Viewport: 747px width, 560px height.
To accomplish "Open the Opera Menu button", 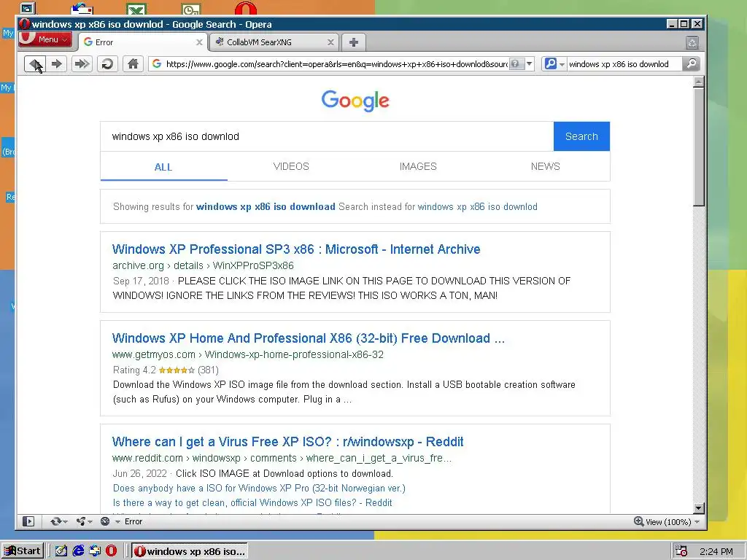I will (45, 39).
